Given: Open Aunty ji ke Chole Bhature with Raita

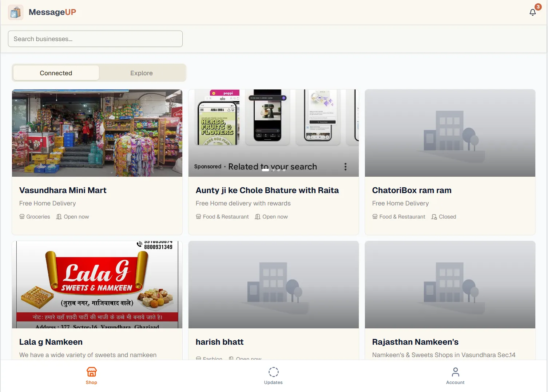Looking at the screenshot, I should coord(267,190).
